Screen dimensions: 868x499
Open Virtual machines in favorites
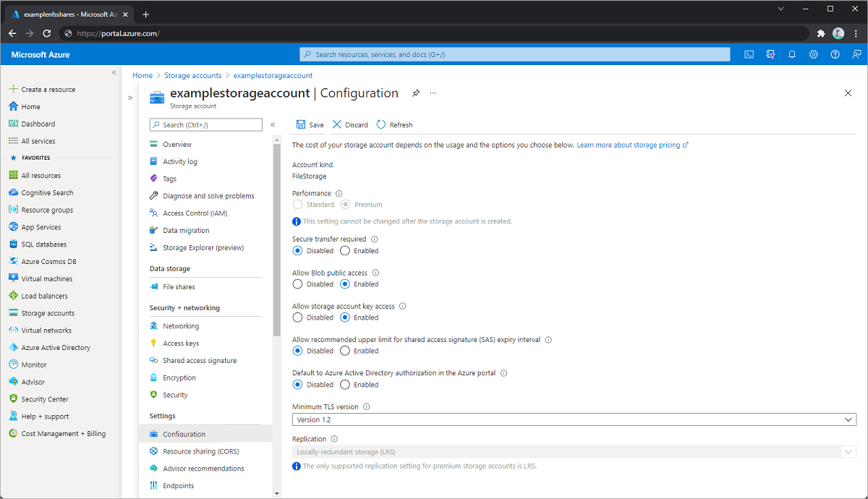click(47, 278)
